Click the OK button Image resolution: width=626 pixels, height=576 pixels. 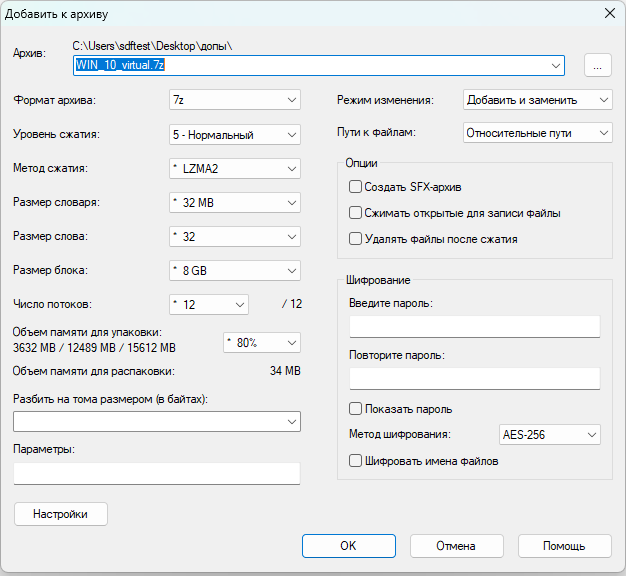click(348, 546)
